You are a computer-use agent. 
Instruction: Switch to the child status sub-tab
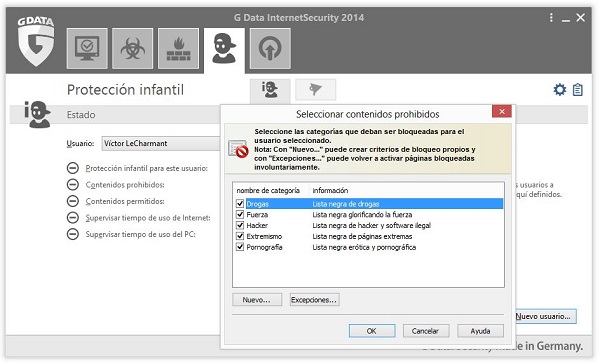[270, 90]
